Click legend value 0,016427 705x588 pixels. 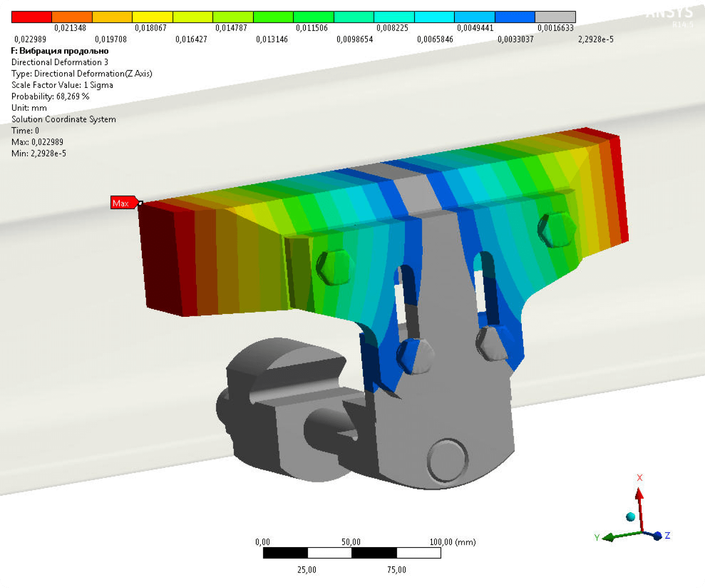click(191, 40)
